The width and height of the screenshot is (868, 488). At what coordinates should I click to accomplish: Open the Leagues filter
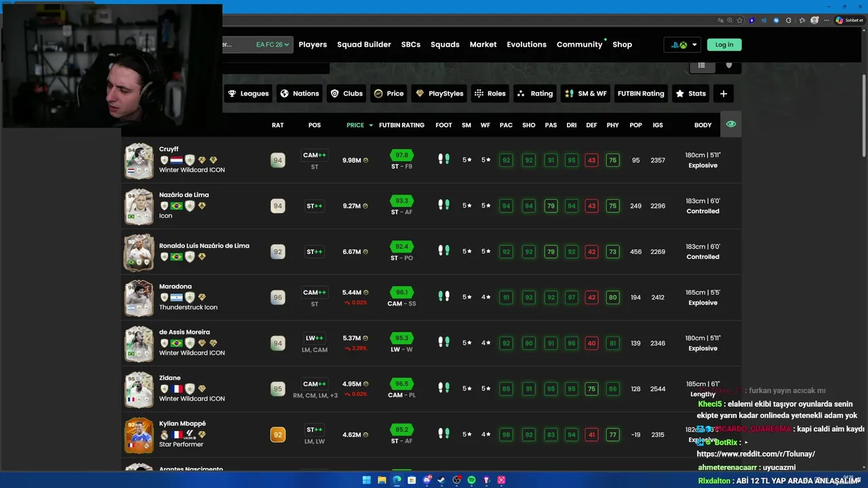click(248, 94)
